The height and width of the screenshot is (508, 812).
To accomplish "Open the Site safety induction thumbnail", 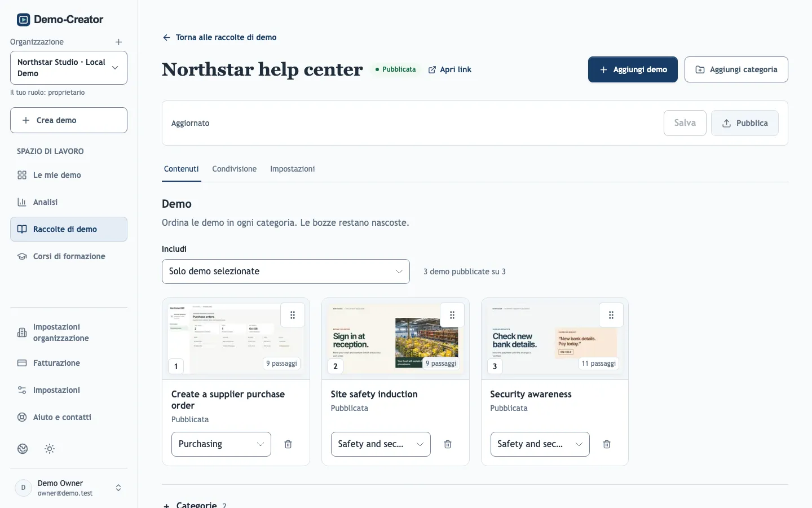I will (x=395, y=339).
